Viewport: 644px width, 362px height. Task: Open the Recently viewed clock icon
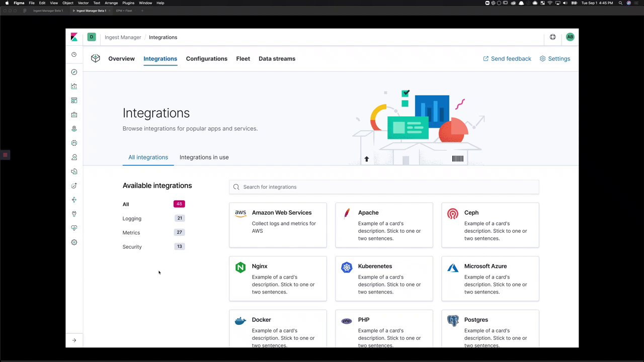coord(74,54)
